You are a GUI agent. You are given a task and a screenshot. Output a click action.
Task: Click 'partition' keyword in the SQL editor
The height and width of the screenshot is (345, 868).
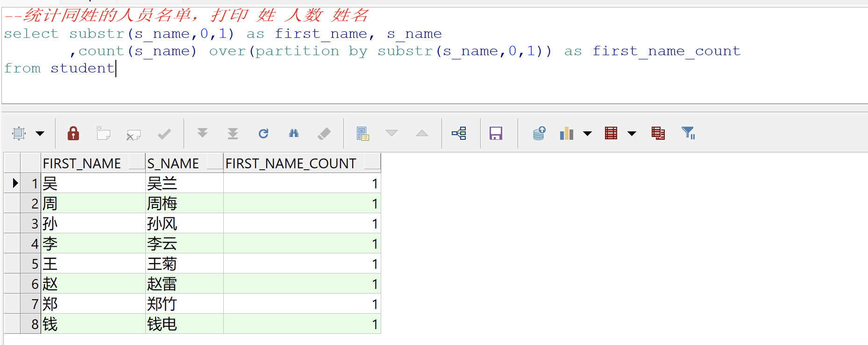297,51
